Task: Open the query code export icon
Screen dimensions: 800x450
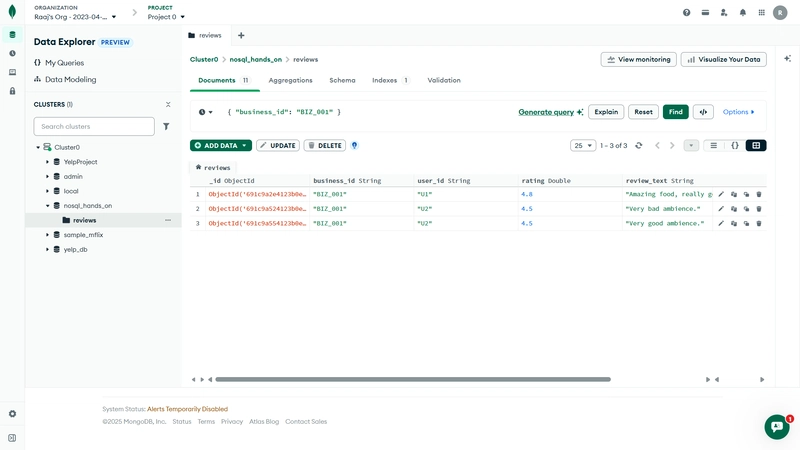Action: [703, 112]
